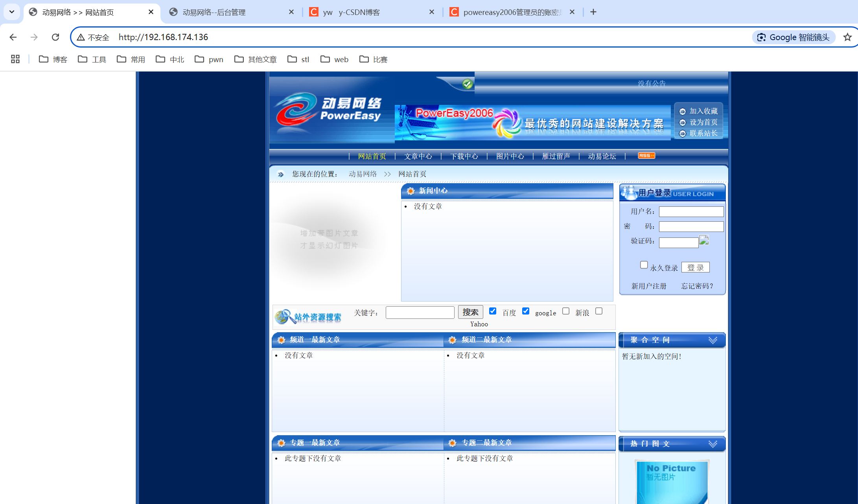Open 网站首页 in navigation menu
The width and height of the screenshot is (858, 504).
point(372,156)
